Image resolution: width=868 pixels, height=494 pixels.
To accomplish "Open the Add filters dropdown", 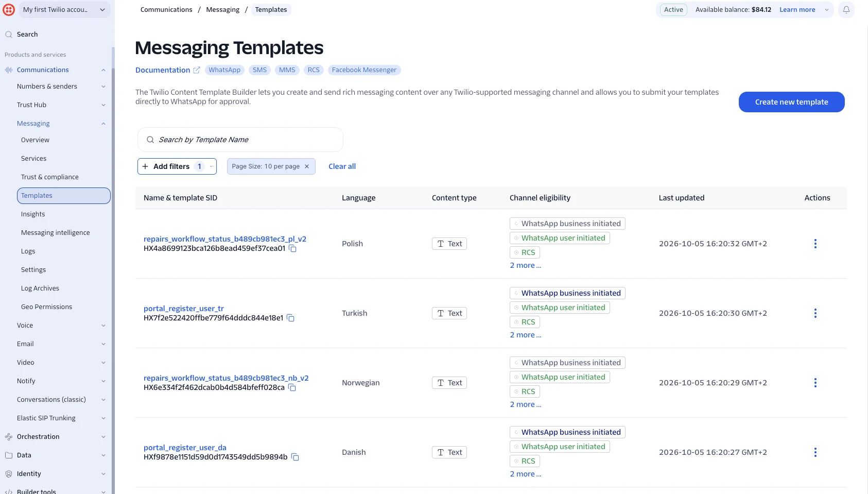I will 177,166.
